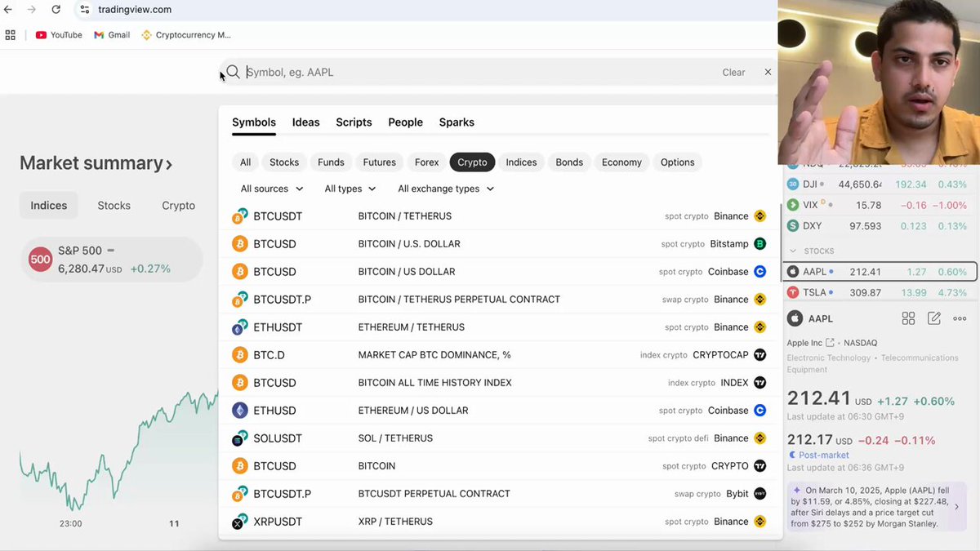Switch to the People tab

click(x=406, y=122)
